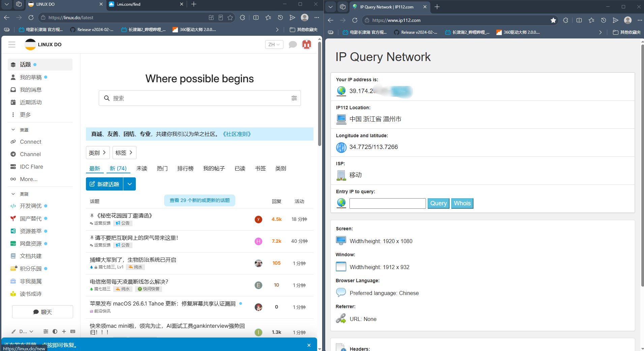This screenshot has width=644, height=351.
Task: Click the plus icon in sidebar footer
Action: (64, 331)
